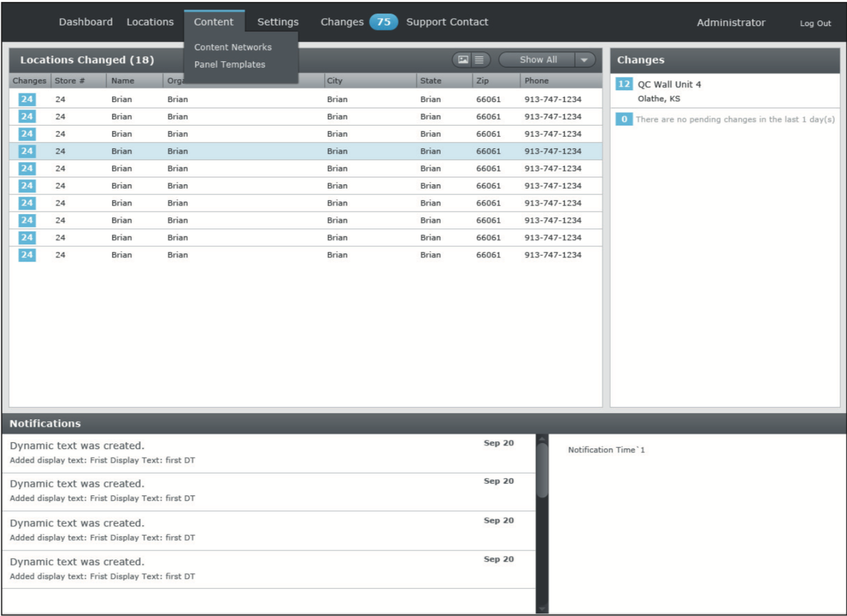Click the Olathe, KS location text
Image resolution: width=847 pixels, height=616 pixels.
pos(658,99)
